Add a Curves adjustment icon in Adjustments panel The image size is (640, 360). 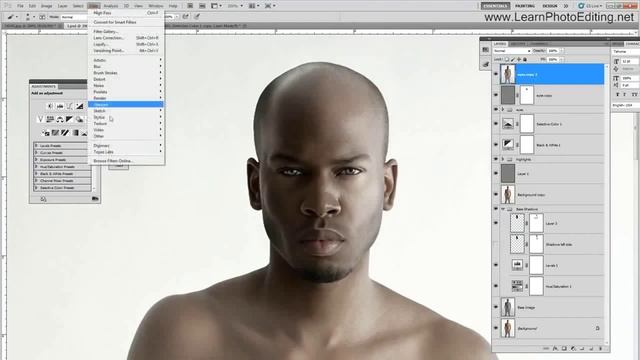pos(70,106)
